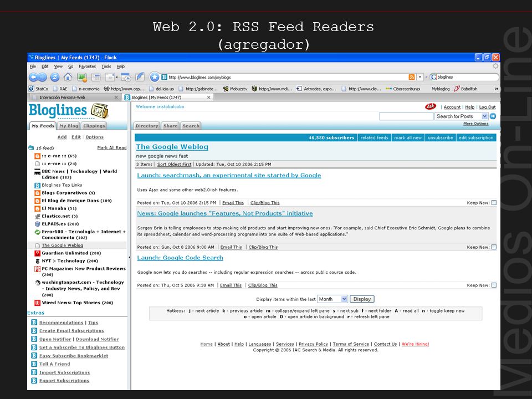
Task: Click Sort Oldest First link
Action: click(174, 164)
